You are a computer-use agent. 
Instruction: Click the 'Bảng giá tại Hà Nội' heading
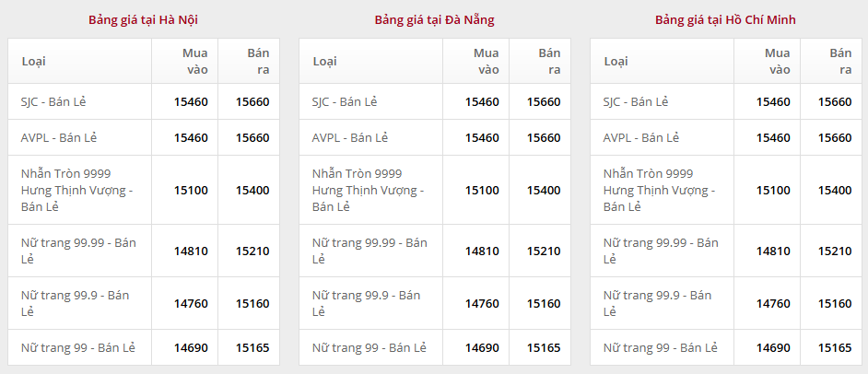pos(143,19)
